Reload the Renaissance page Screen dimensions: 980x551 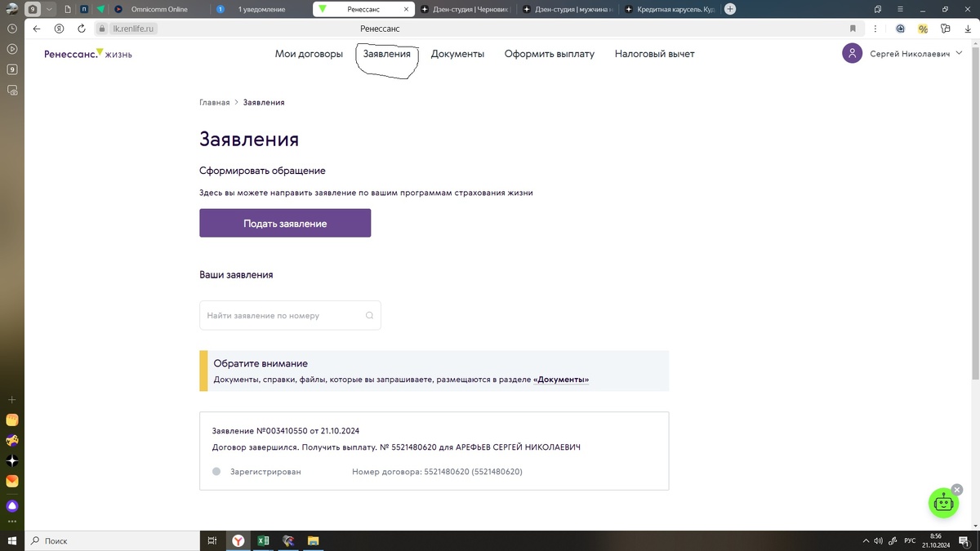[x=80, y=28]
